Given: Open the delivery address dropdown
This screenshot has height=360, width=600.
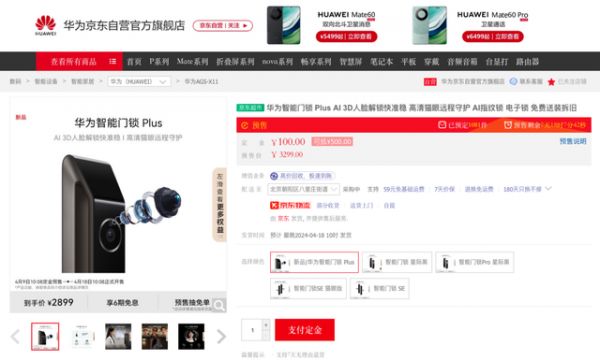Looking at the screenshot, I should [303, 189].
